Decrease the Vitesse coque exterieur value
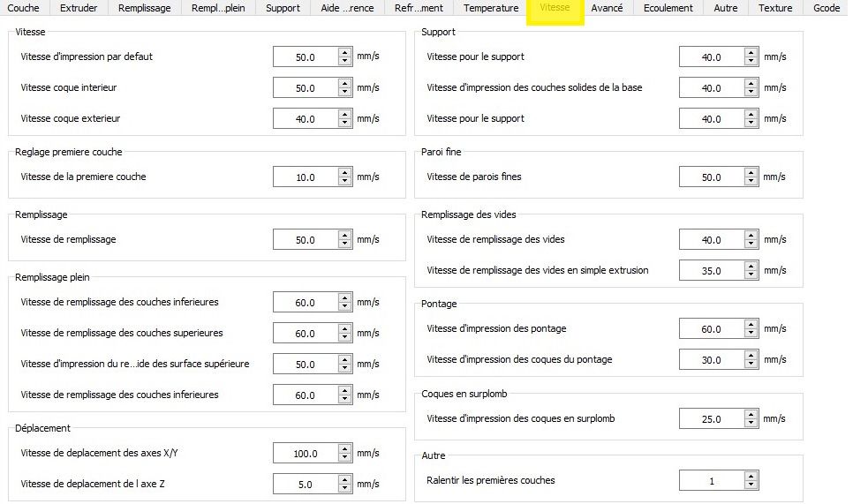The image size is (853, 504). tap(344, 123)
